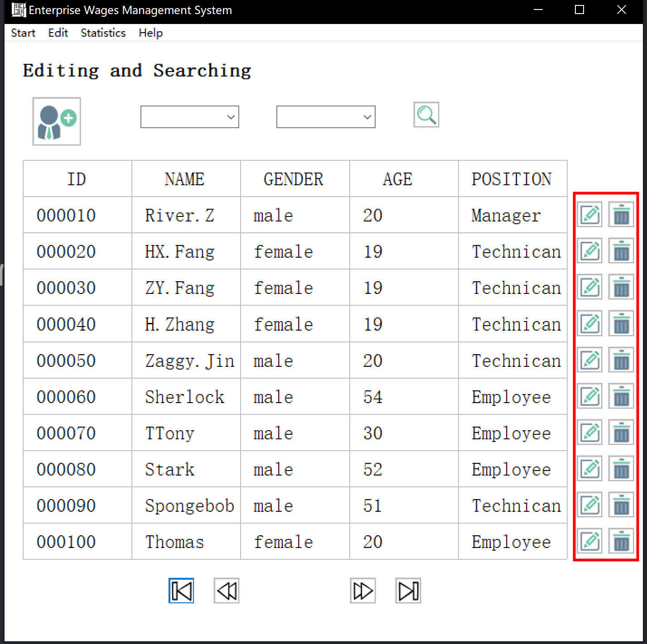The image size is (647, 644).
Task: Click the search magnifier icon
Action: click(x=425, y=115)
